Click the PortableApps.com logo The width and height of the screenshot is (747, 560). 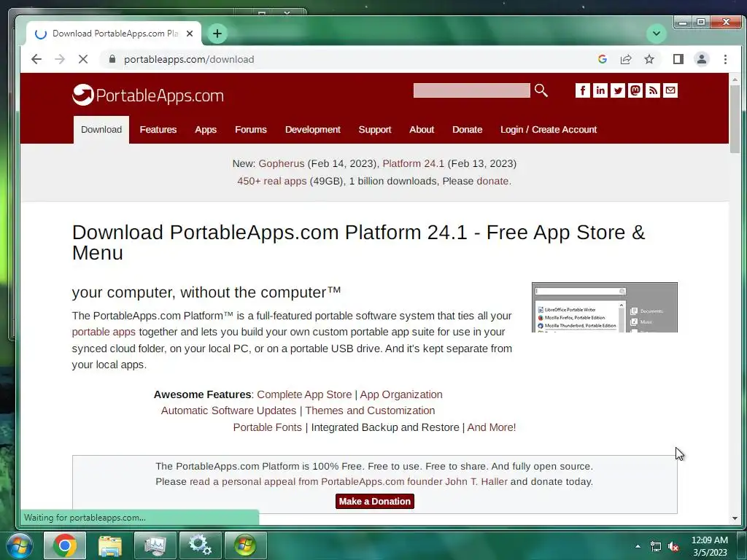pos(147,95)
